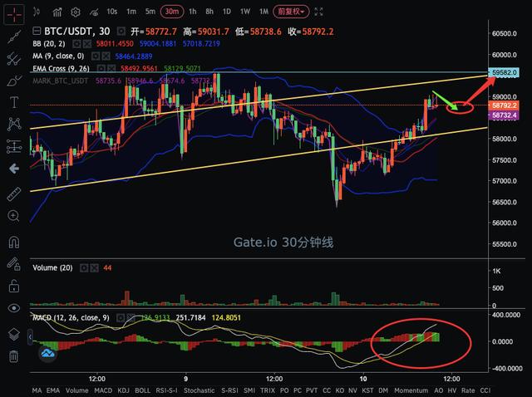532x397 pixels.
Task: Click the blue cloud chart icon
Action: pos(48,354)
